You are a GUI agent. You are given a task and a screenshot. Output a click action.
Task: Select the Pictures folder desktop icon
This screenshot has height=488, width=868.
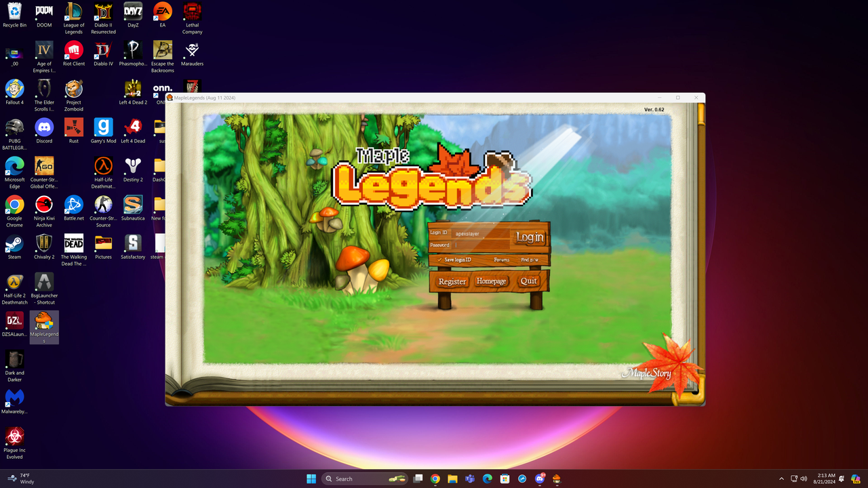pos(103,247)
